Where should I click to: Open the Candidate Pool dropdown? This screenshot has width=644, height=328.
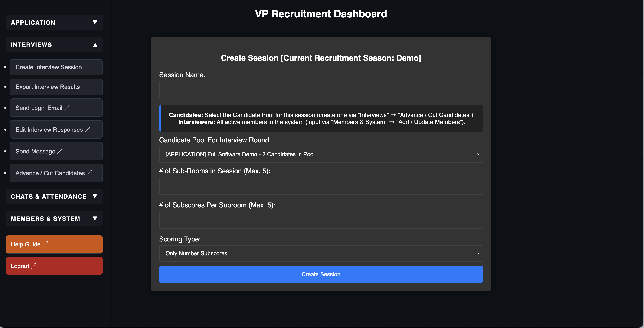pos(321,154)
